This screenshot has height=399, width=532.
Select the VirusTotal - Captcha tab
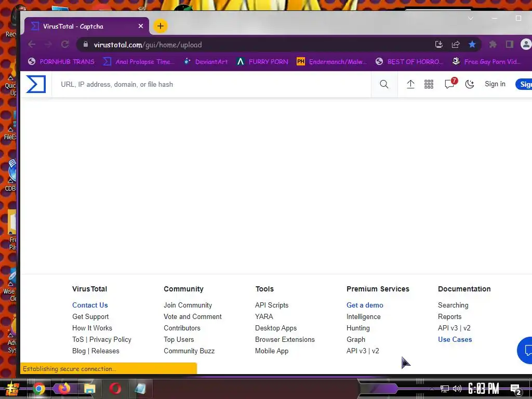87,26
